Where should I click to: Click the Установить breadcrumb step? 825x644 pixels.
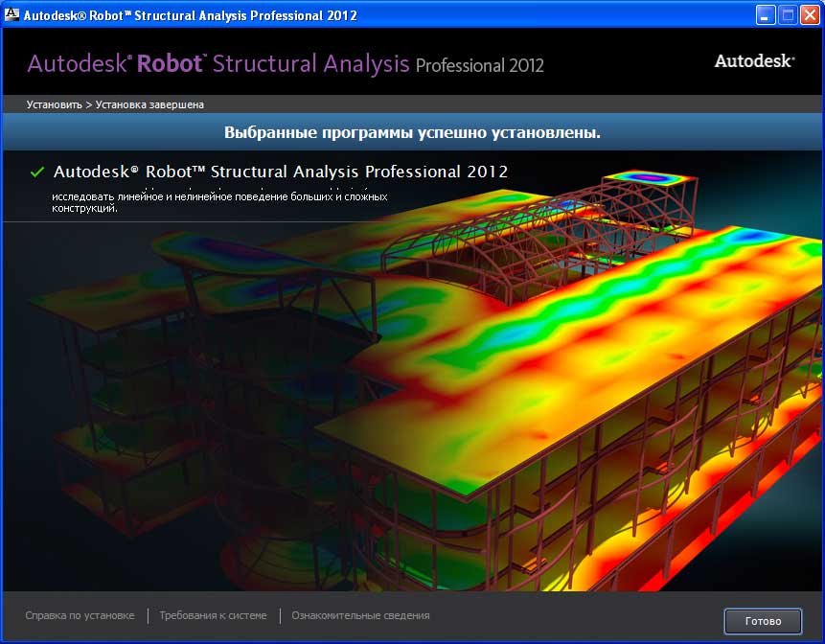coord(54,104)
